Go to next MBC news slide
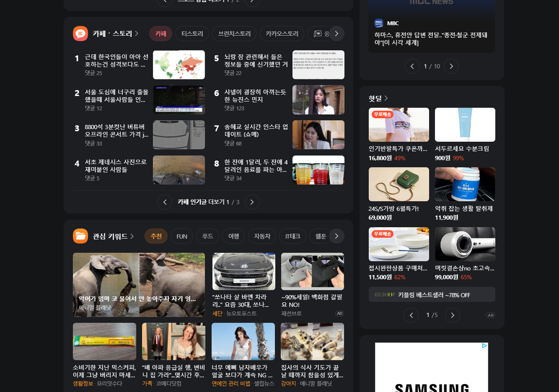 (x=451, y=66)
